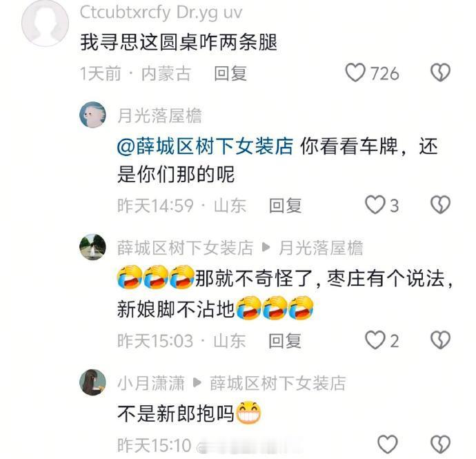Open 小月潇潇's avatar picture
476x459 pixels.
point(92,382)
